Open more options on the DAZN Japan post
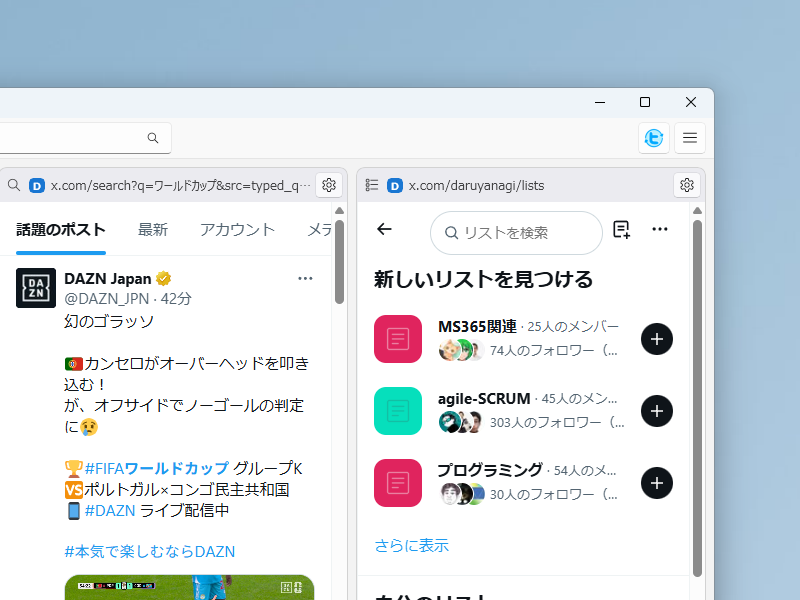This screenshot has width=800, height=600. pyautogui.click(x=305, y=279)
